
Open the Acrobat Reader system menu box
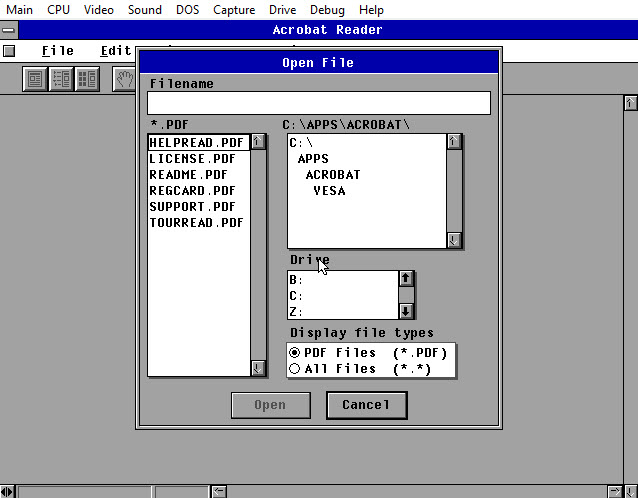click(x=9, y=30)
